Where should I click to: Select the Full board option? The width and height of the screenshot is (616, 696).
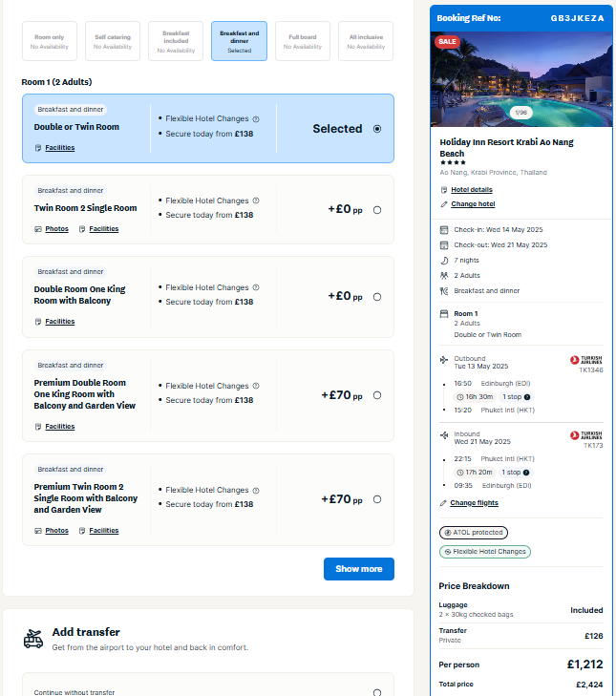pyautogui.click(x=303, y=41)
